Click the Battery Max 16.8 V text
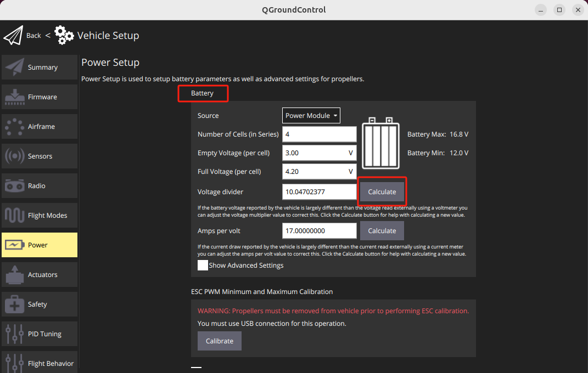 point(438,134)
